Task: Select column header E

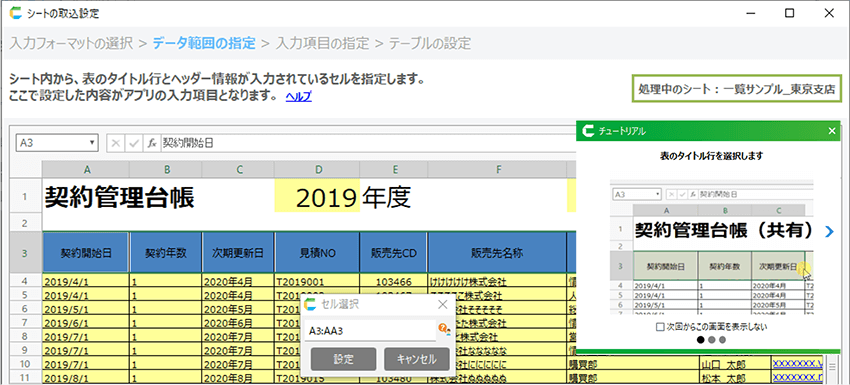Action: (394, 170)
